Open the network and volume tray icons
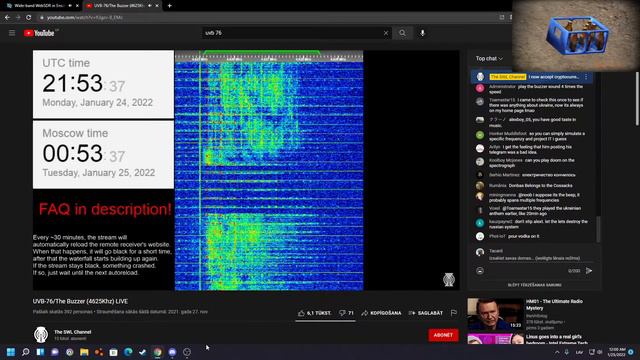This screenshot has height=360, width=640. click(x=596, y=352)
